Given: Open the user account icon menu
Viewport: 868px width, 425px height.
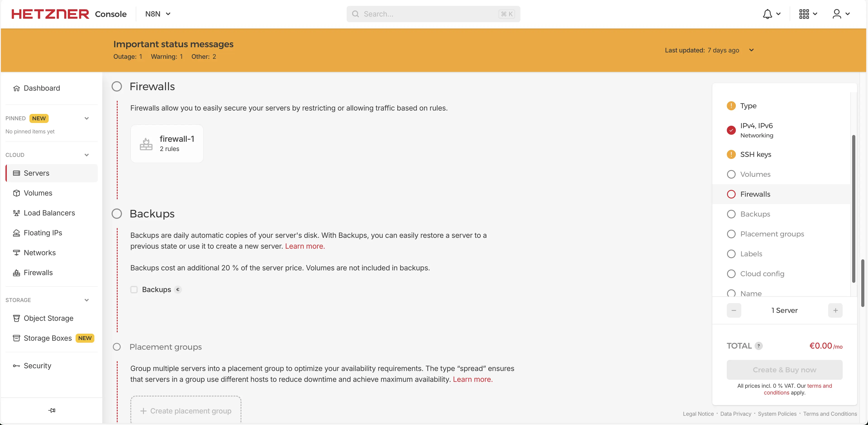Looking at the screenshot, I should [x=837, y=14].
